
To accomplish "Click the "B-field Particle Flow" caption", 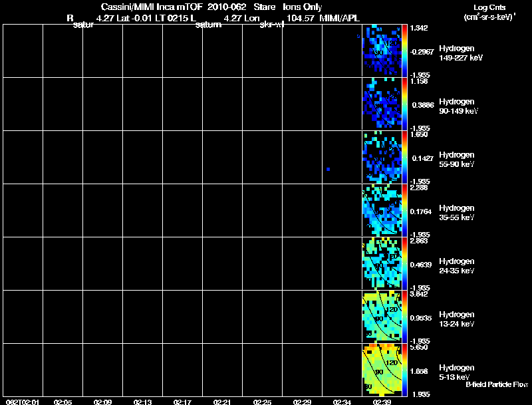I will 497,384.
